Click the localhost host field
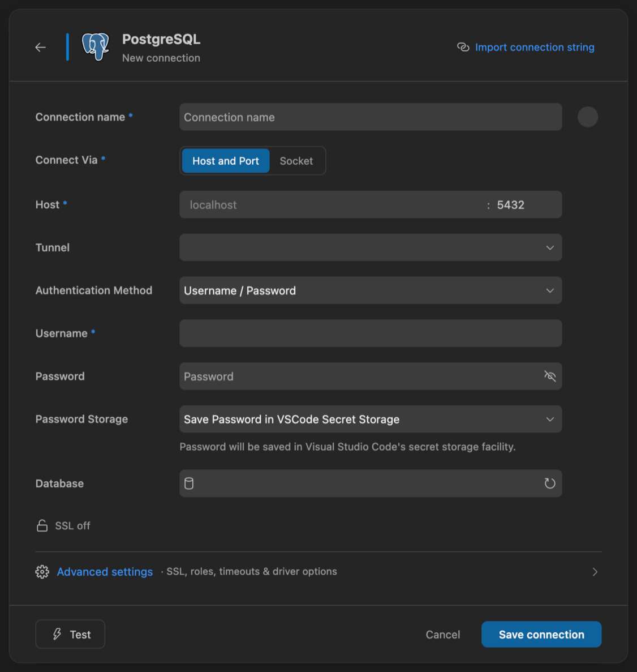Screen dimensions: 637x672 (x=332, y=205)
